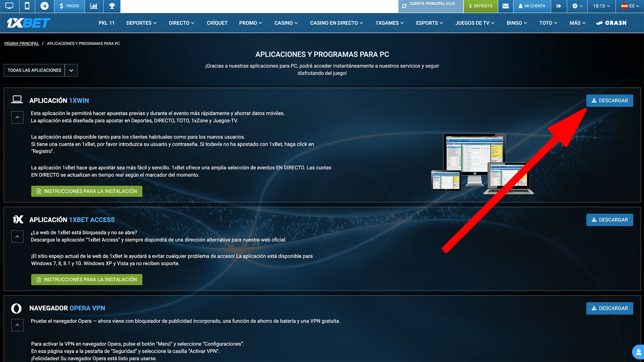Open the mobile phone apps icon
Viewport: 644px width, 362px height.
[x=27, y=6]
